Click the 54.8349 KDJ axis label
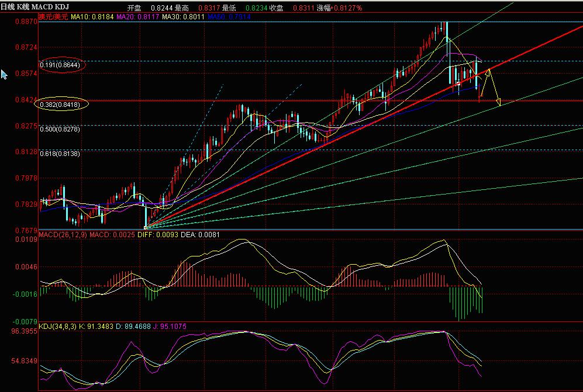 (x=25, y=361)
